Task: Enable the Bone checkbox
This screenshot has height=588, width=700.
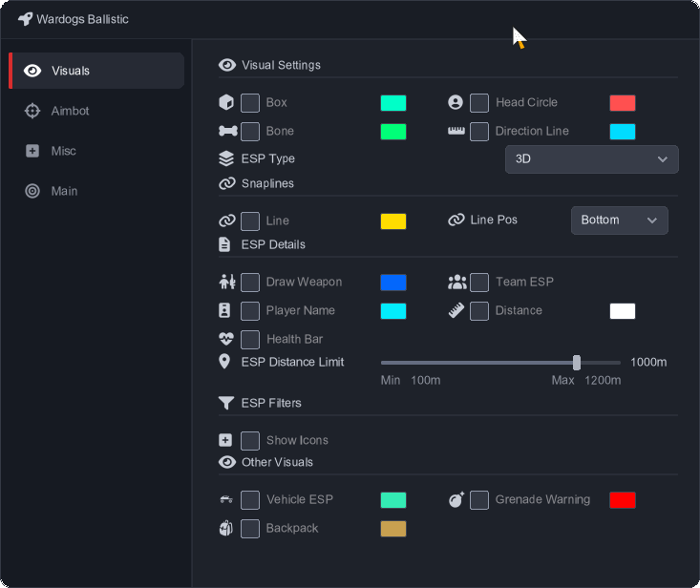Action: (x=250, y=132)
